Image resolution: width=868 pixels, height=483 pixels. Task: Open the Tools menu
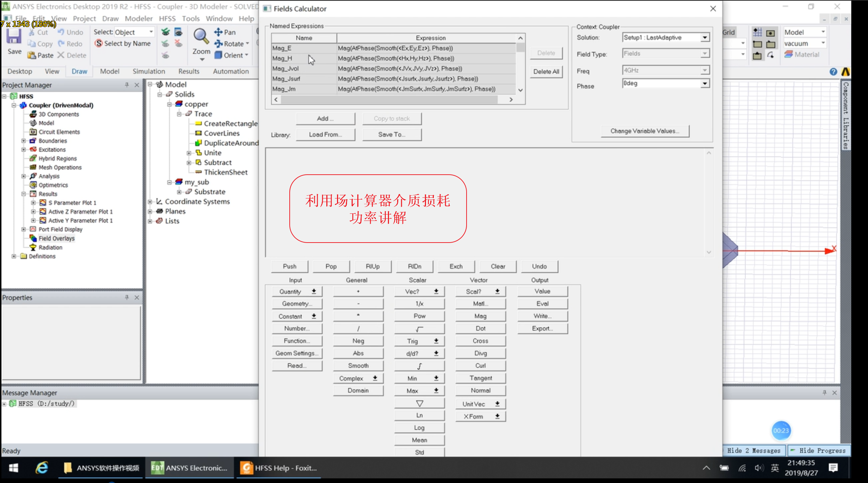pyautogui.click(x=191, y=18)
